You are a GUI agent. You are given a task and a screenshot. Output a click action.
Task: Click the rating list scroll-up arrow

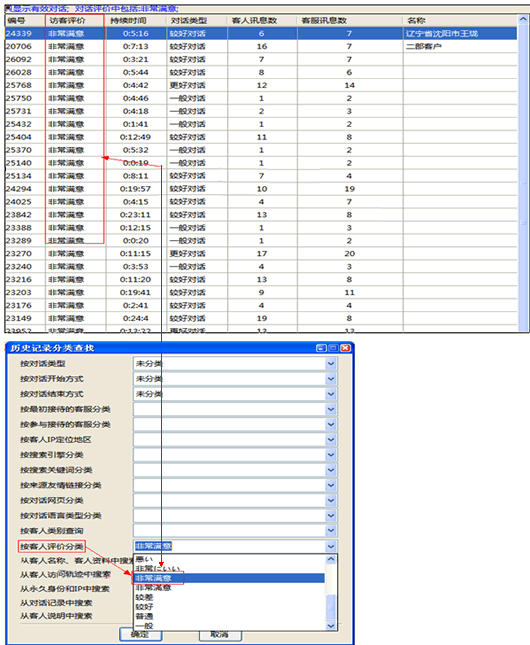coord(331,559)
